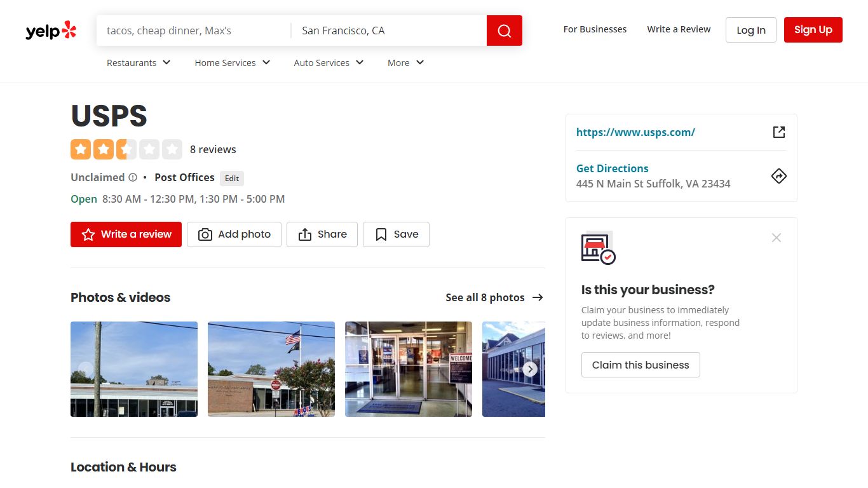
Task: Click the Yelp logo
Action: click(51, 30)
